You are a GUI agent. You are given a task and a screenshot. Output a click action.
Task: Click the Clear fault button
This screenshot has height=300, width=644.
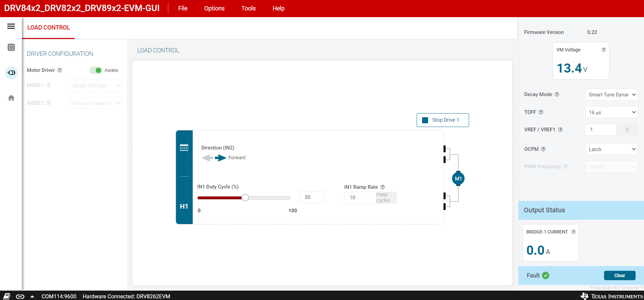click(619, 275)
